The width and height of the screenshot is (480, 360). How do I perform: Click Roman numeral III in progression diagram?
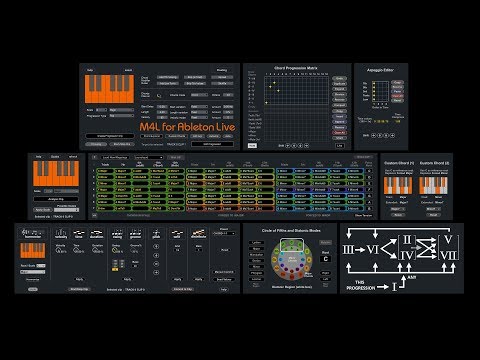point(348,249)
